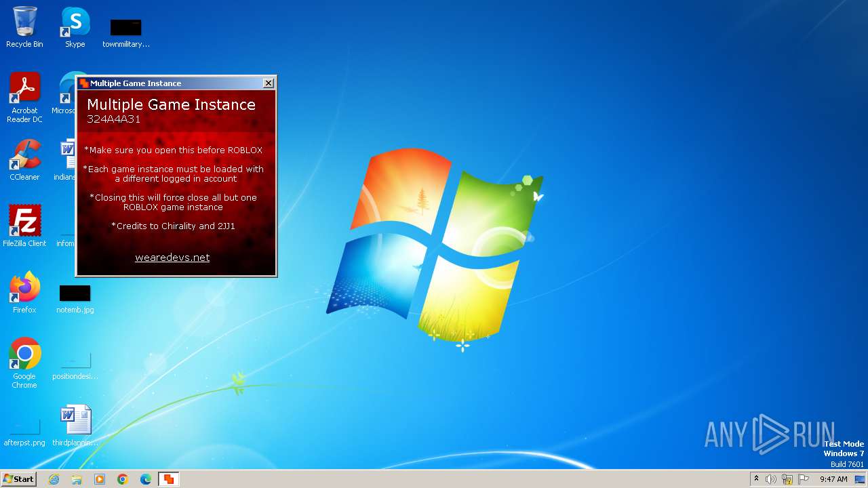Open Microsoft Edge from the taskbar
Screen dimensions: 868x488
tap(146, 479)
